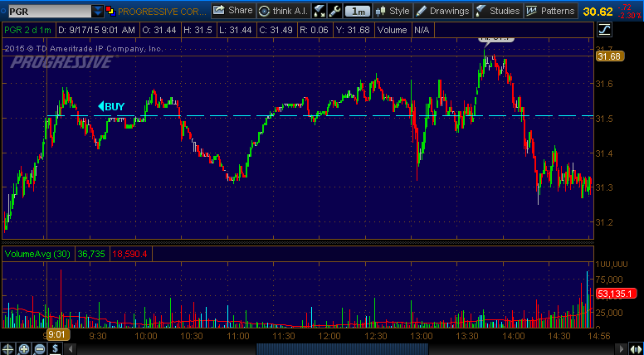Expand the PGR symbol dropdown arrow
The width and height of the screenshot is (644, 355).
pyautogui.click(x=99, y=11)
